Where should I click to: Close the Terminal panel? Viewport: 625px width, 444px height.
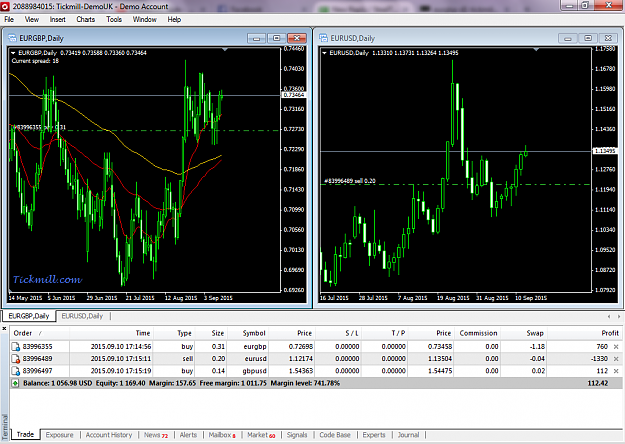click(x=4, y=329)
